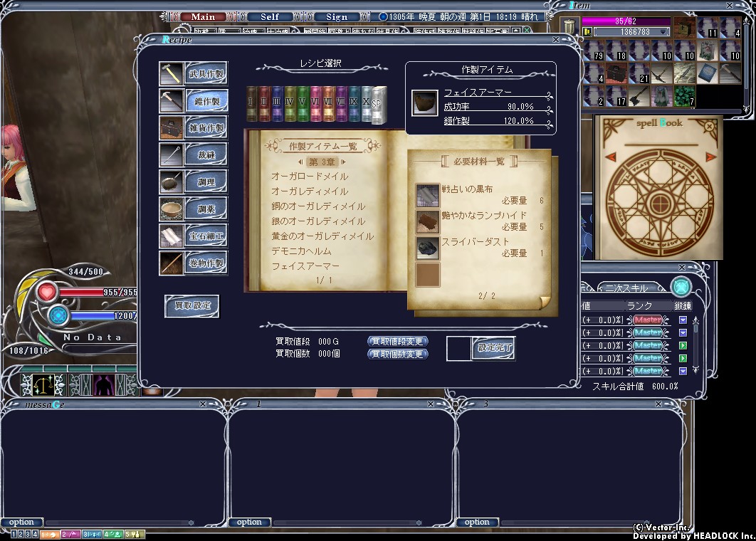Toggle the blue down-arrow training button in first skill row
This screenshot has width=756, height=541.
click(x=683, y=320)
